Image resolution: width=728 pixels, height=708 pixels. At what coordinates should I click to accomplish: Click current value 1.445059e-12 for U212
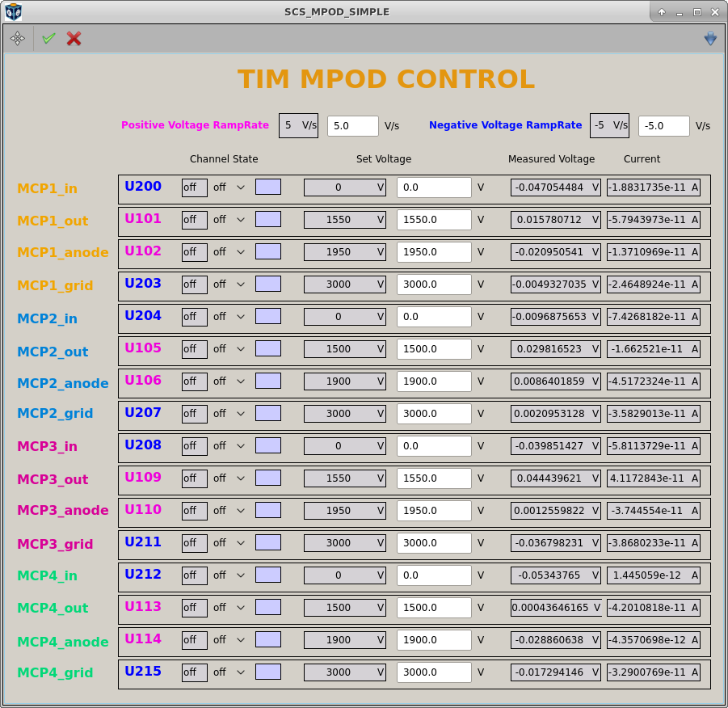(x=654, y=575)
